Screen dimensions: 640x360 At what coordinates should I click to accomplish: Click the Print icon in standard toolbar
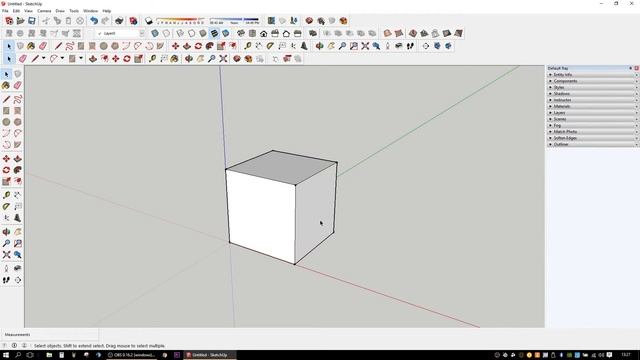119,20
